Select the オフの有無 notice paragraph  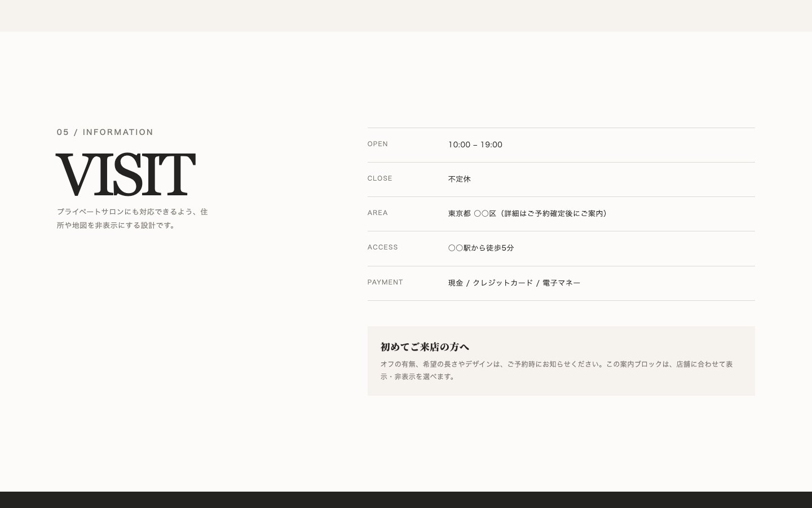click(557, 370)
